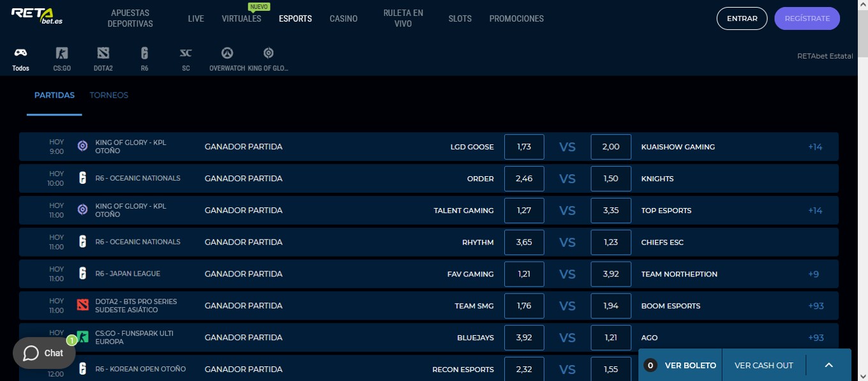
Task: Filter esports by CS:GO icon
Action: [x=62, y=53]
